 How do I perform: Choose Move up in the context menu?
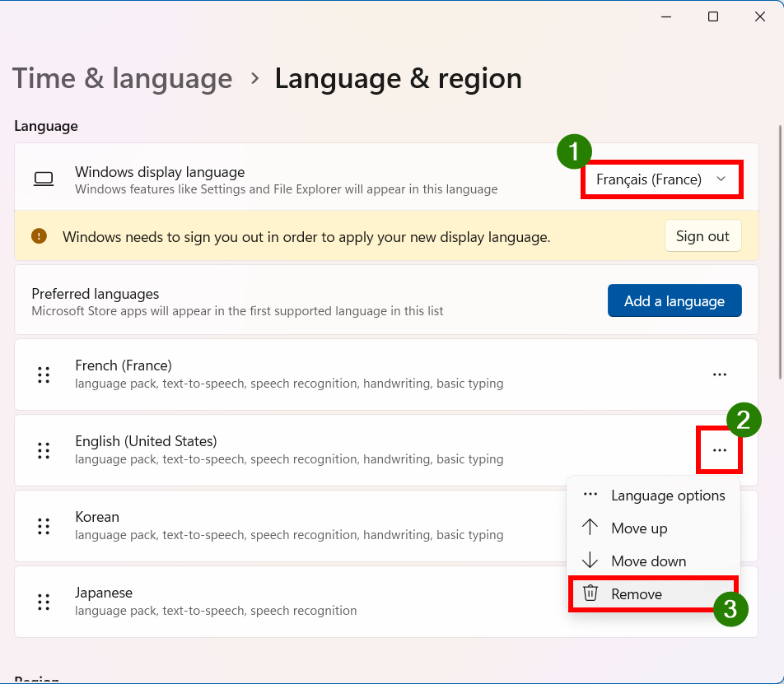[x=654, y=528]
